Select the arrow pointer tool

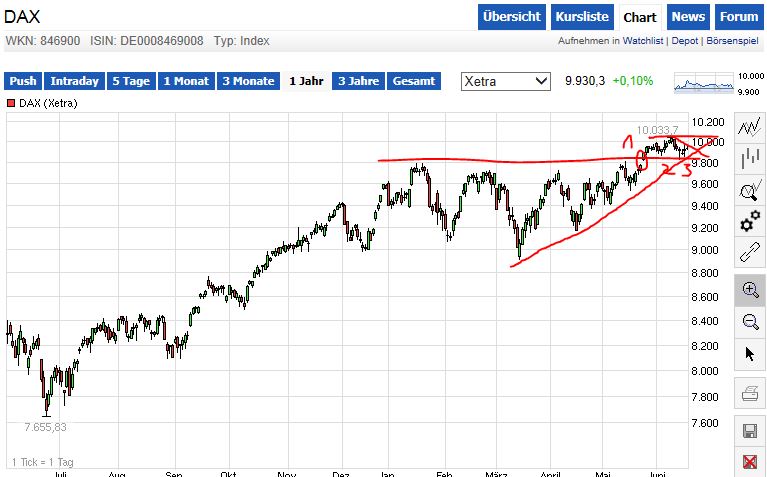click(x=749, y=353)
